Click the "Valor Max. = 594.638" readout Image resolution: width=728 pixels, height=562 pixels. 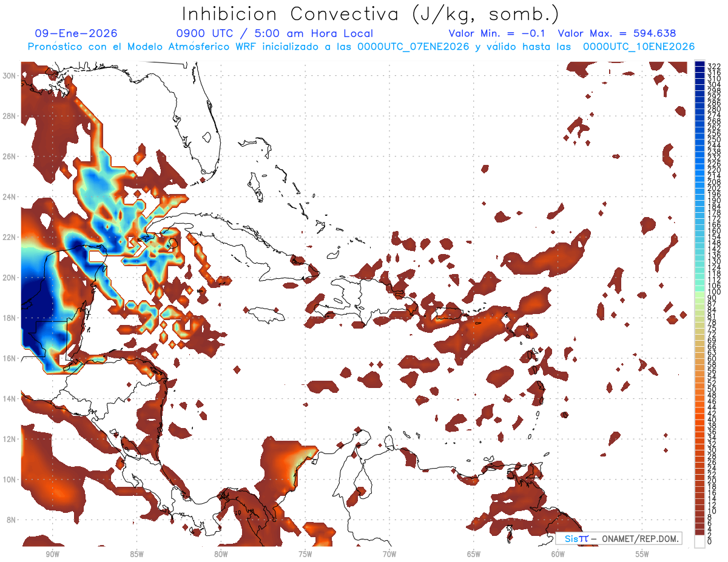(617, 34)
